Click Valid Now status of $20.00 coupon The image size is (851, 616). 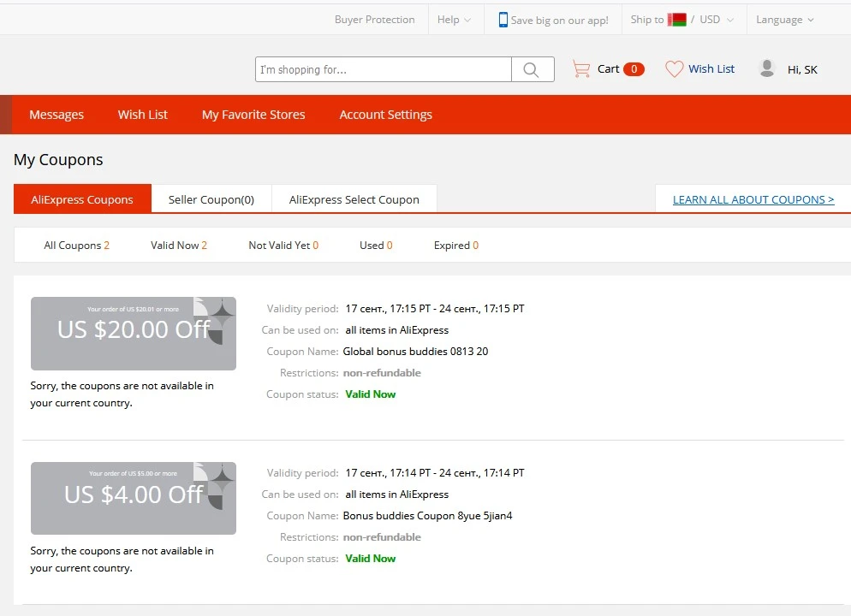pyautogui.click(x=371, y=394)
